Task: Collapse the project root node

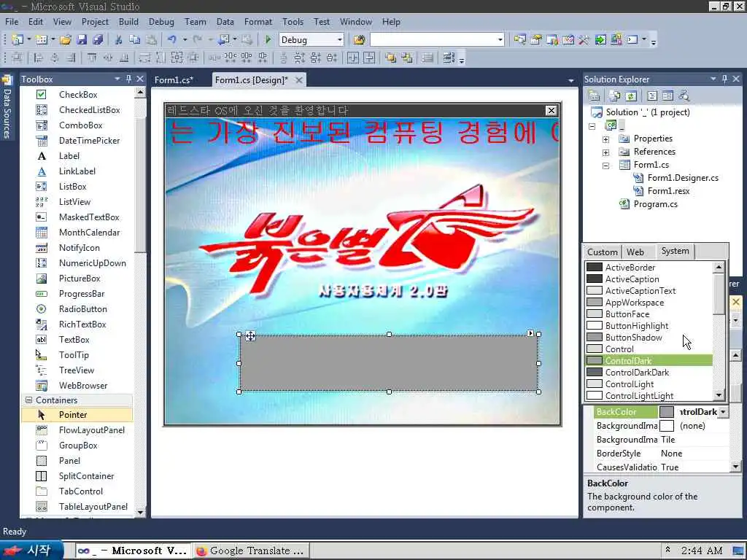Action: [x=592, y=126]
